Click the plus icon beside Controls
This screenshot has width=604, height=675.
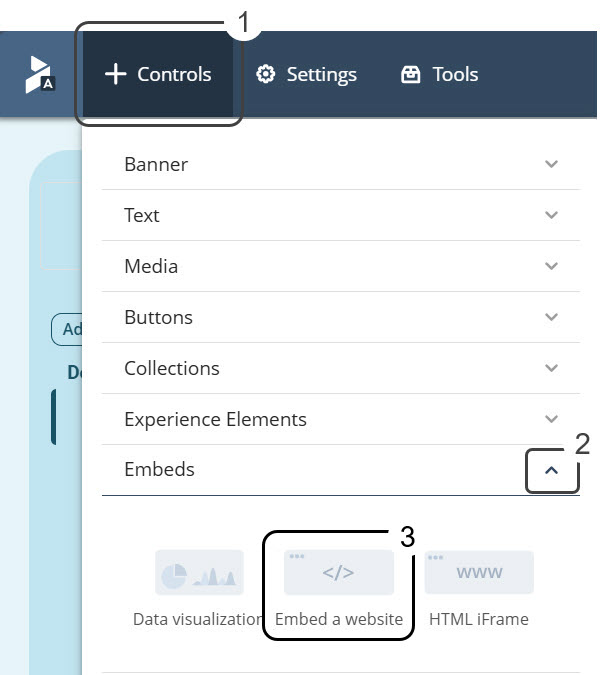pyautogui.click(x=115, y=74)
